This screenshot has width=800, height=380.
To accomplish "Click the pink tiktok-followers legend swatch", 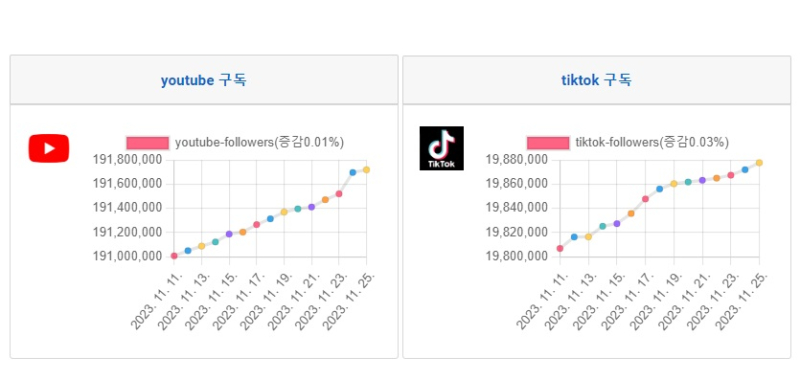I will (548, 143).
